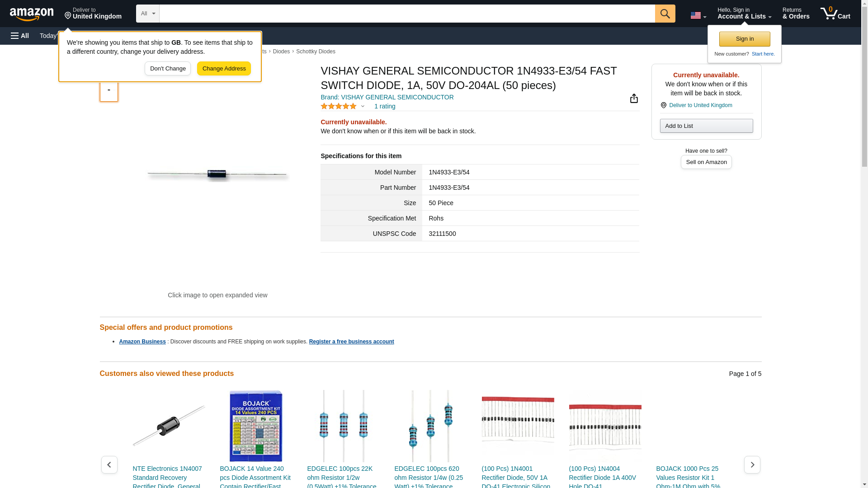The width and height of the screenshot is (868, 488).
Task: Expand star rating breakdown chevron
Action: pos(363,107)
